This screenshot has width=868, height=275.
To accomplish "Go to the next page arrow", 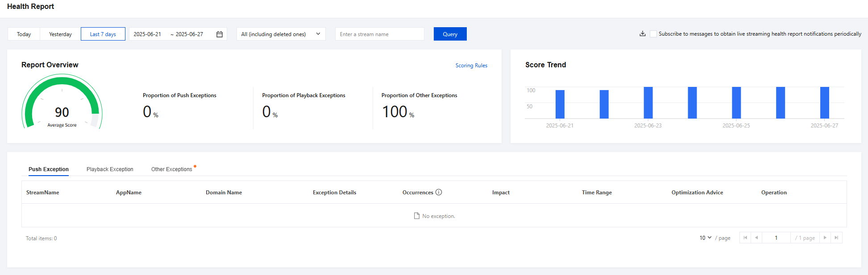I will [x=825, y=238].
